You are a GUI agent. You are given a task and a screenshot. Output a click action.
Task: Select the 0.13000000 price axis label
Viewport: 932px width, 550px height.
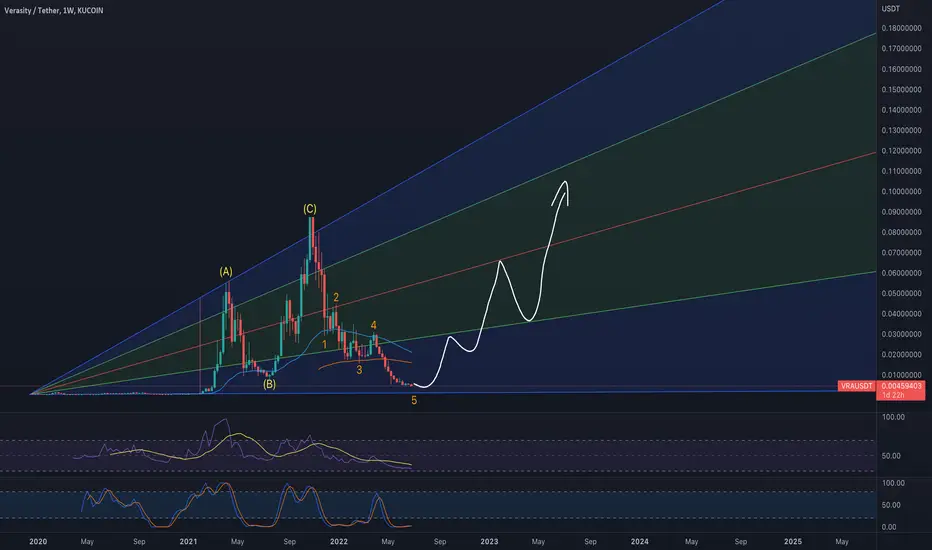(x=901, y=130)
